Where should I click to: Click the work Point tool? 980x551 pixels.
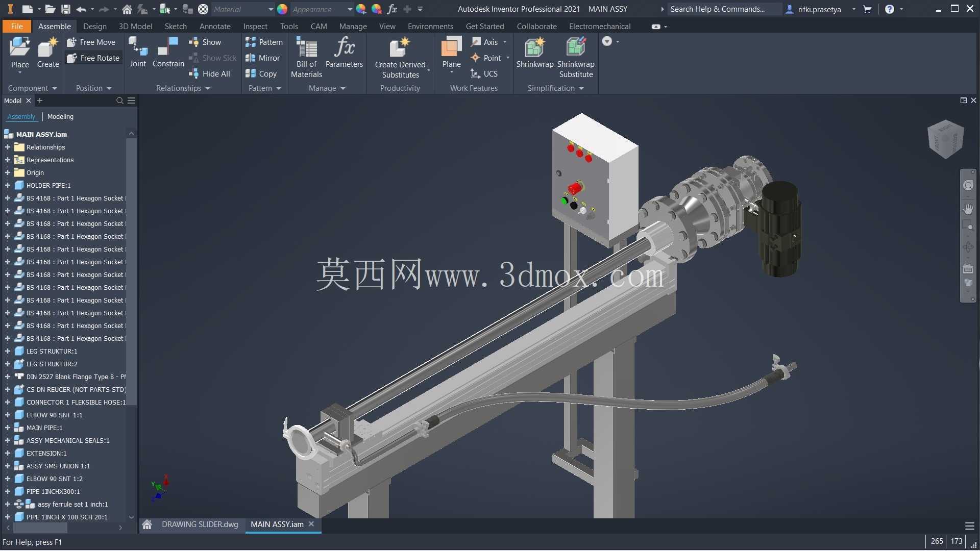click(x=485, y=58)
